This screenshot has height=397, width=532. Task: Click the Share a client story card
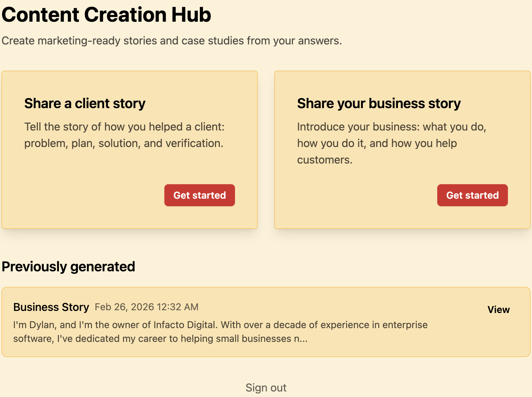pyautogui.click(x=130, y=150)
